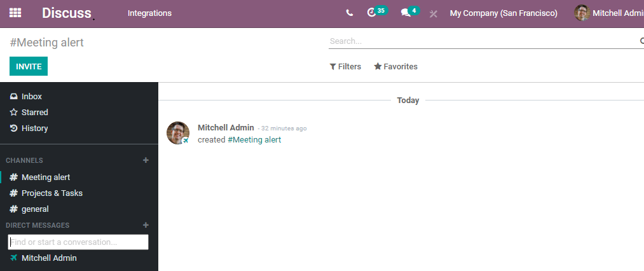The width and height of the screenshot is (644, 271).
Task: Click the '32 minutes ago' timestamp
Action: 284,129
